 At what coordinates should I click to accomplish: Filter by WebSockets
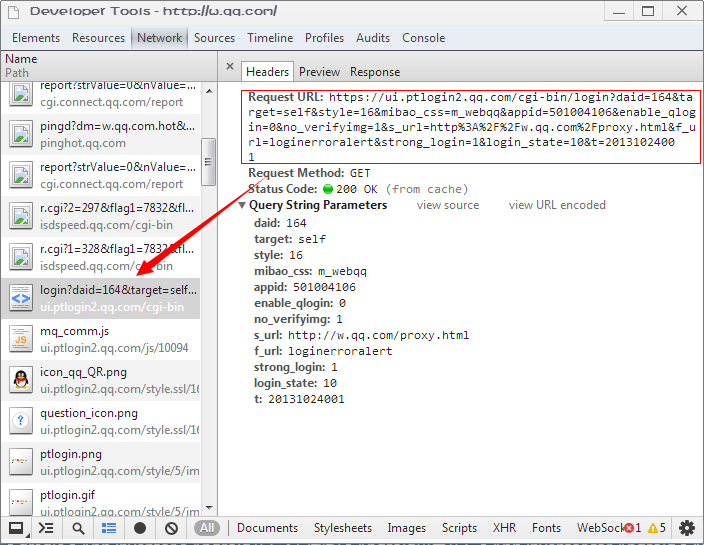pyautogui.click(x=600, y=528)
